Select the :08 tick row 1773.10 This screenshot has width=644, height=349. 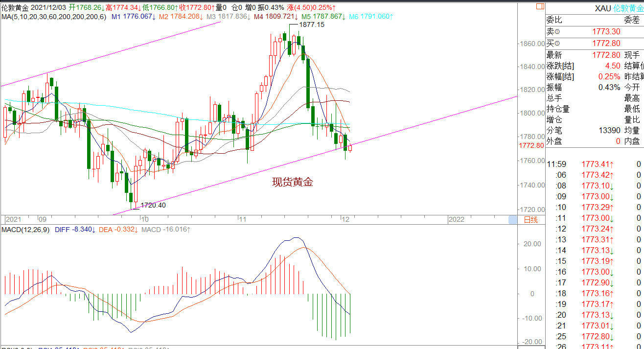[595, 186]
